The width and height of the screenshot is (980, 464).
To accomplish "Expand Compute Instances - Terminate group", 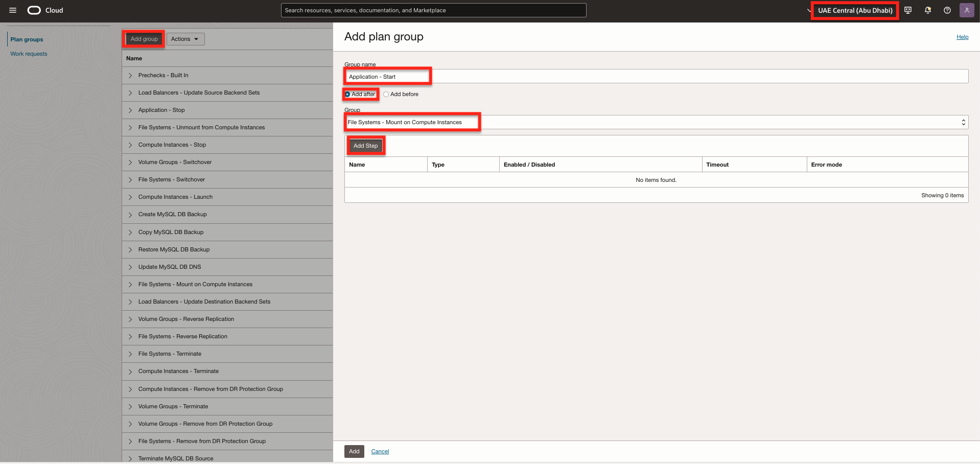I will pos(130,372).
